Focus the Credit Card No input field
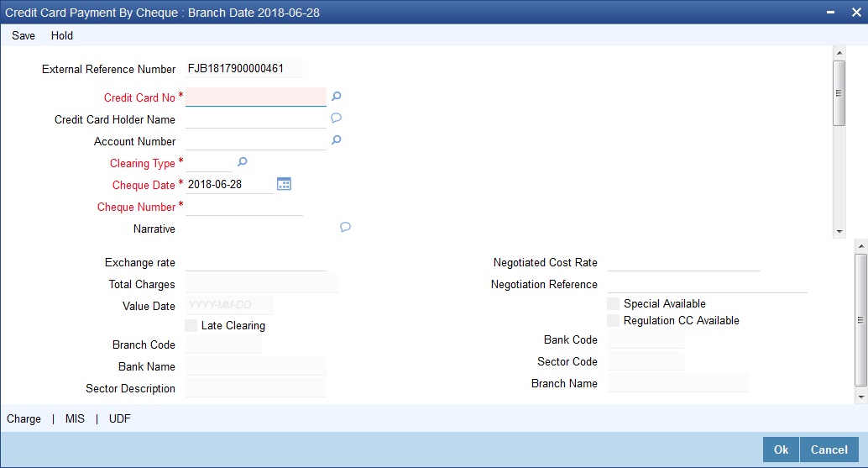The width and height of the screenshot is (868, 468). pyautogui.click(x=256, y=97)
